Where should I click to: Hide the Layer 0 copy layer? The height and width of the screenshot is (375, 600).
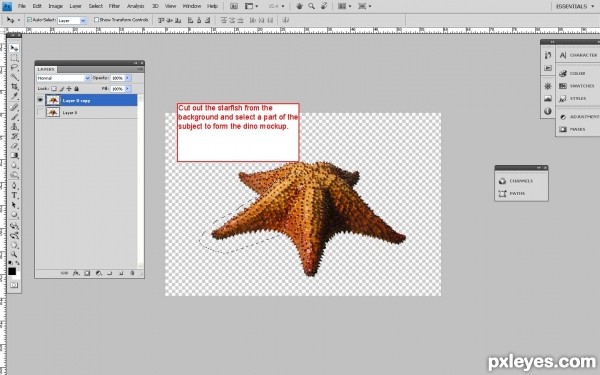point(40,100)
